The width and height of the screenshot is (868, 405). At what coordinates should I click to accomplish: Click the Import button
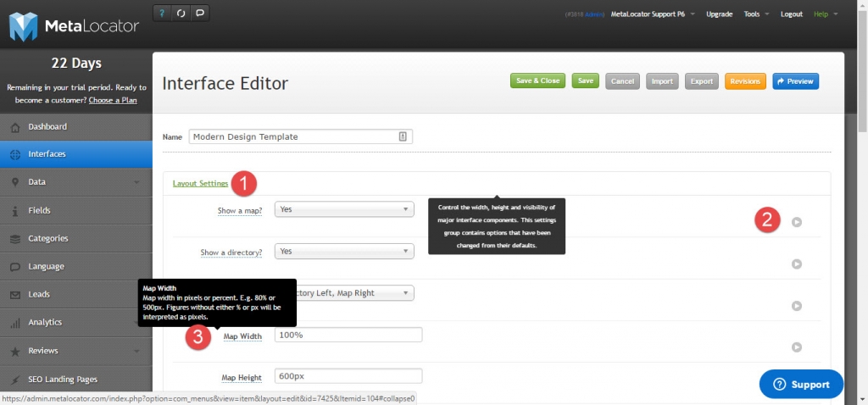pos(662,81)
